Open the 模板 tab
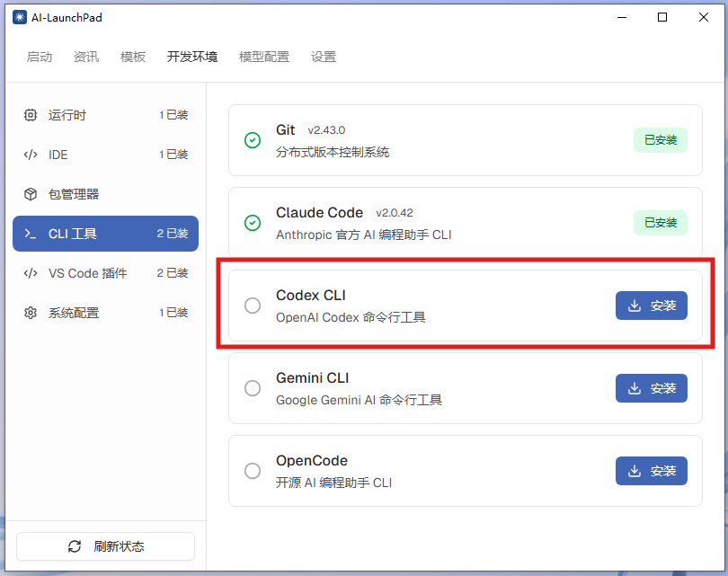The height and width of the screenshot is (576, 728). (x=133, y=57)
